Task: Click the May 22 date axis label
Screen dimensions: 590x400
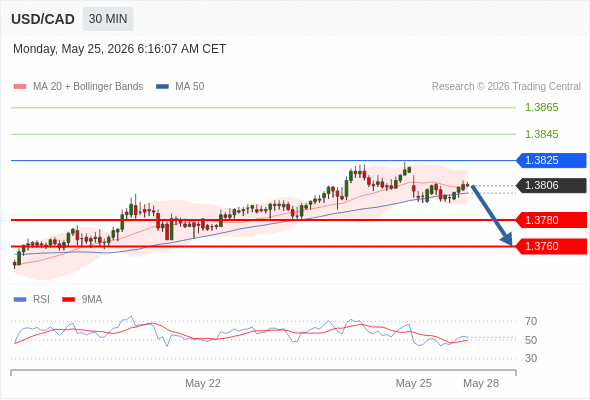Action: [203, 383]
